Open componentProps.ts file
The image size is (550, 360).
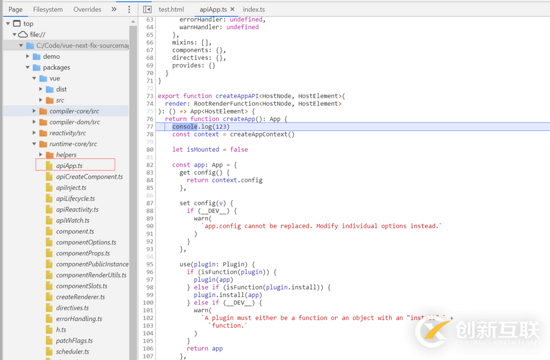click(x=83, y=253)
